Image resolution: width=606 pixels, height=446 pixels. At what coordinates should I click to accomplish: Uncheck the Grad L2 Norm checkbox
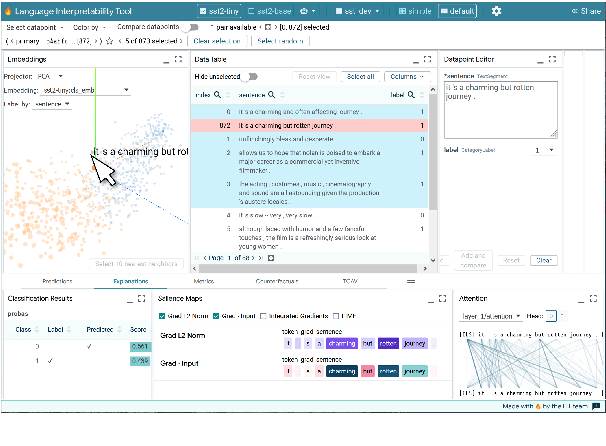pos(164,316)
